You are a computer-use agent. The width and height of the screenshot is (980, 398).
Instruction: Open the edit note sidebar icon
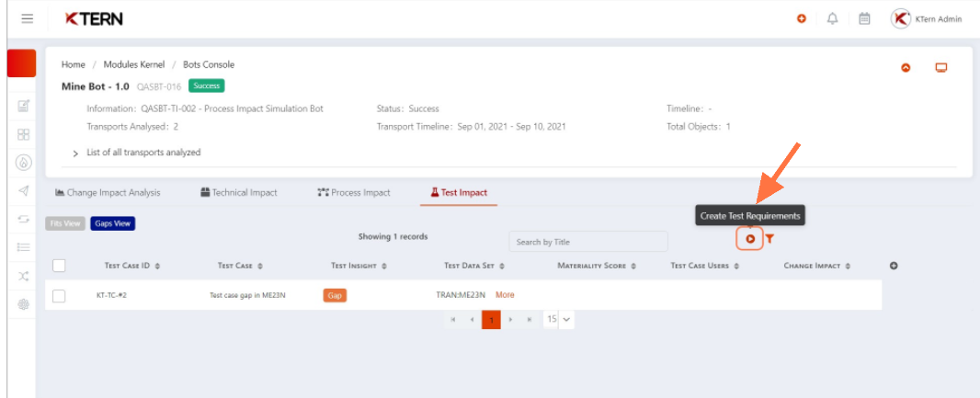point(24,107)
